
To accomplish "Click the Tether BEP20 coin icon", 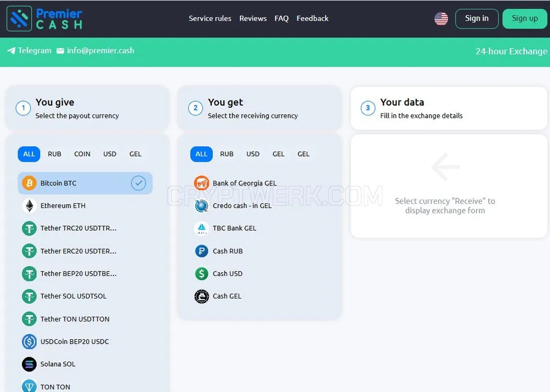I will 29,273.
